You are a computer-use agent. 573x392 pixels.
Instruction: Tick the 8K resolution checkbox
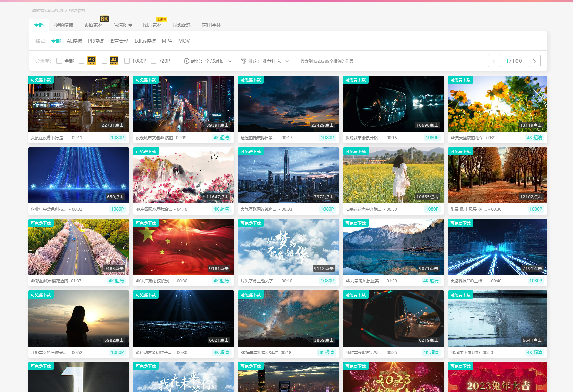click(81, 61)
